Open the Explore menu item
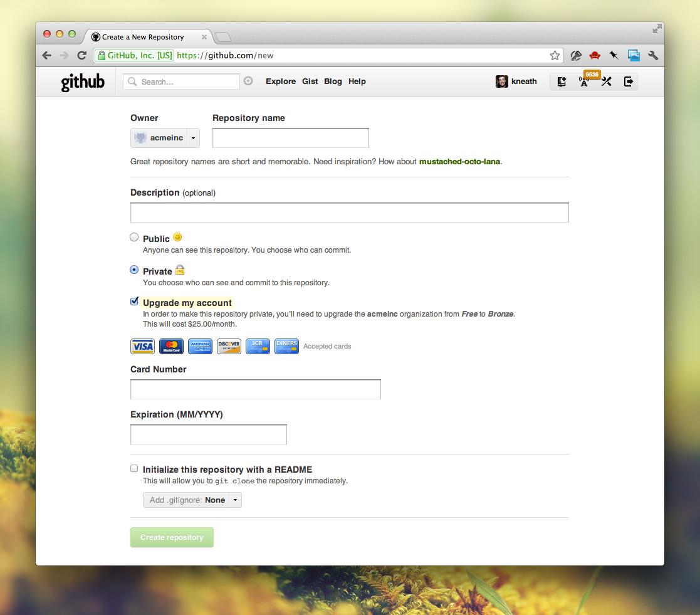 point(281,81)
